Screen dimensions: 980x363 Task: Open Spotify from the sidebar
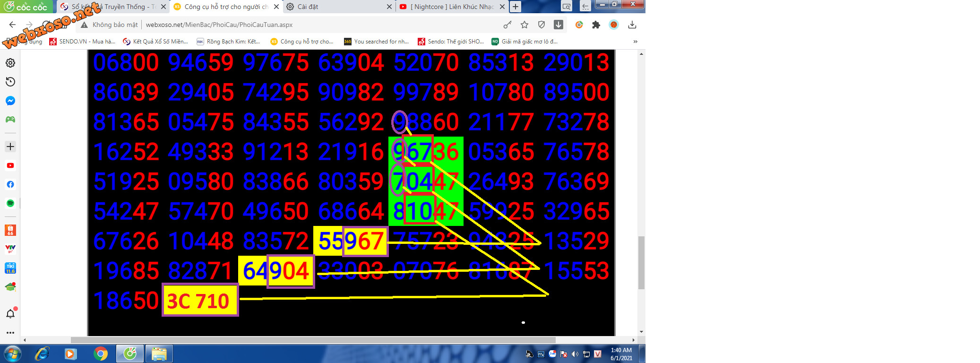(10, 203)
